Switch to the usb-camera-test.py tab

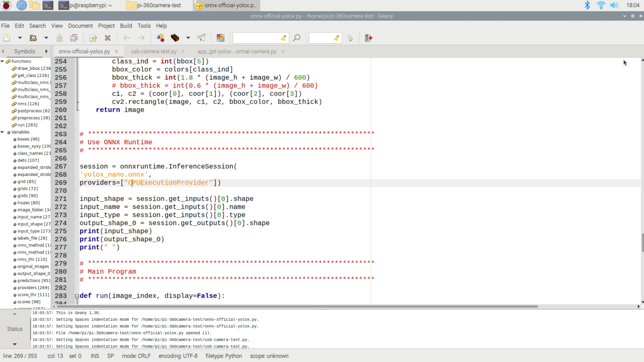(153, 51)
